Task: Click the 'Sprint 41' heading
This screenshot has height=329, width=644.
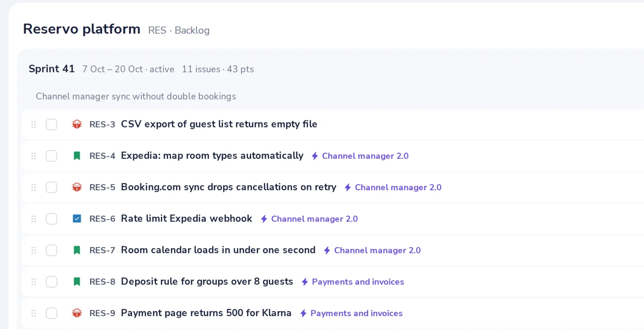Action: pos(52,69)
